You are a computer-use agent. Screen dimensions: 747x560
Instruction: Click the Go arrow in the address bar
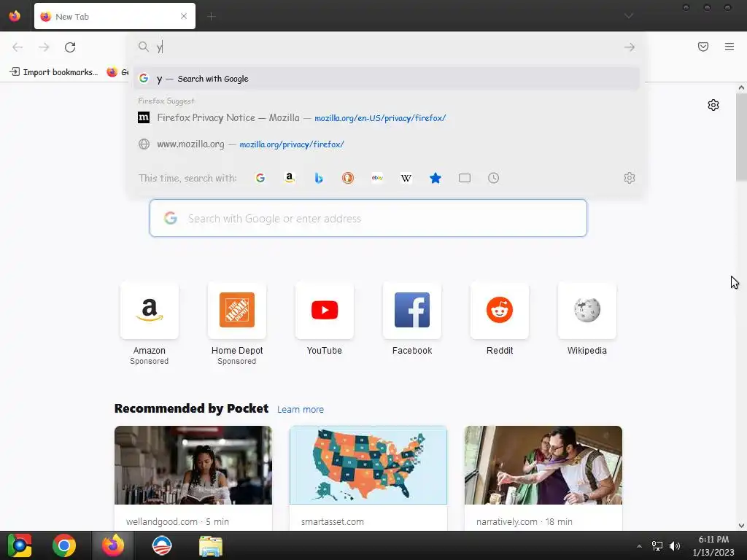(x=630, y=47)
